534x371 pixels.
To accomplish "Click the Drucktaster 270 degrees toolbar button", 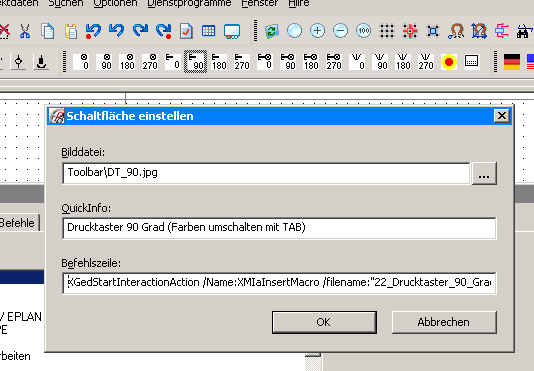I will [242, 62].
